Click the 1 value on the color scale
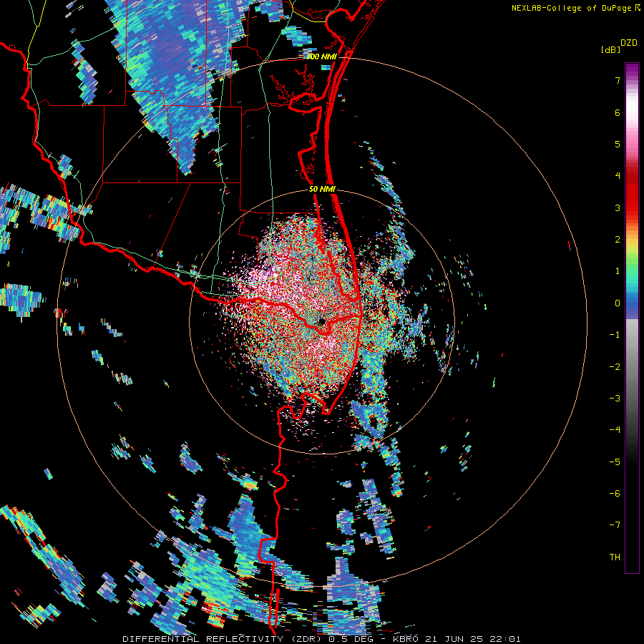Image resolution: width=644 pixels, height=644 pixels. (x=618, y=271)
